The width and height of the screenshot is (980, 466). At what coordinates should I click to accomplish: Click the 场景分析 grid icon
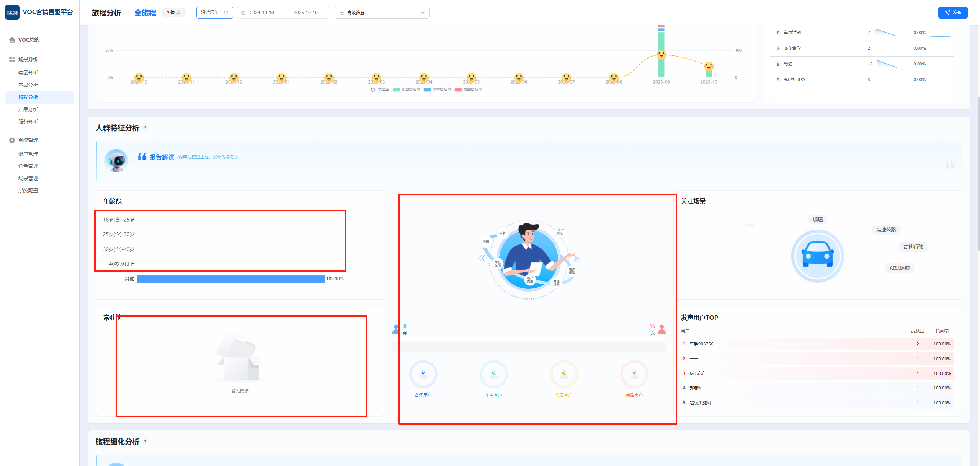tap(12, 59)
